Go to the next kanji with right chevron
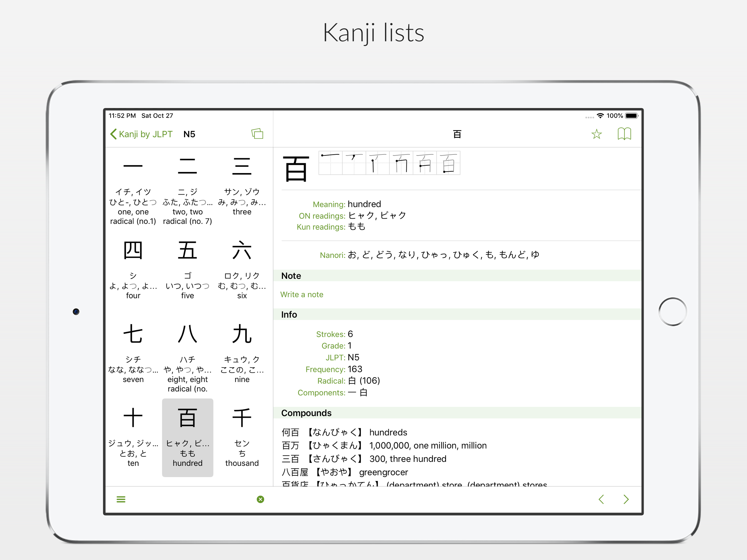Screen dimensions: 747x560 tap(626, 499)
